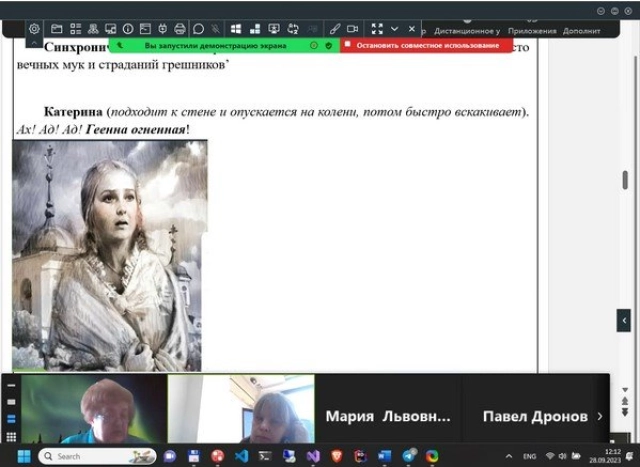Click 'Остановить совместное использование' button

coord(427,45)
